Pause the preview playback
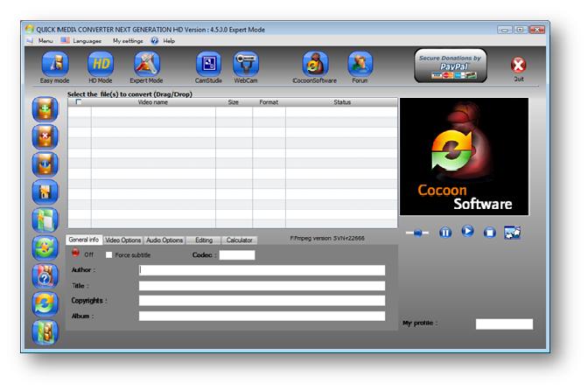The image size is (588, 390). tap(445, 233)
